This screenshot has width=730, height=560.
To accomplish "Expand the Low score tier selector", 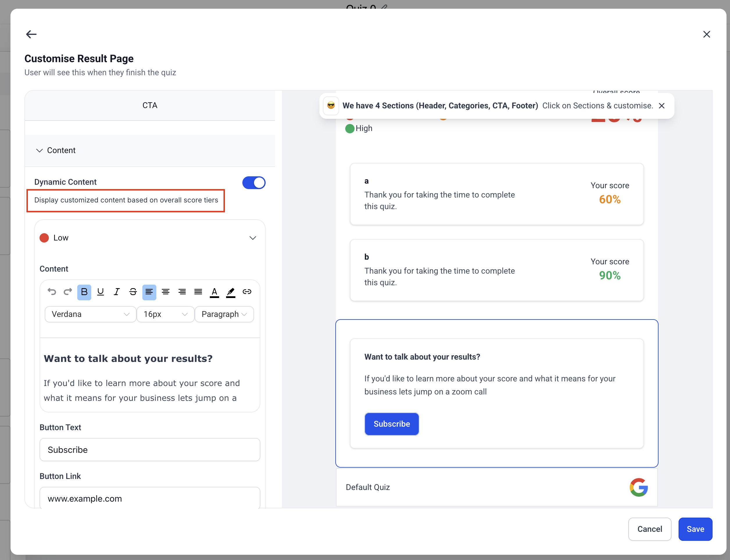I will 253,238.
